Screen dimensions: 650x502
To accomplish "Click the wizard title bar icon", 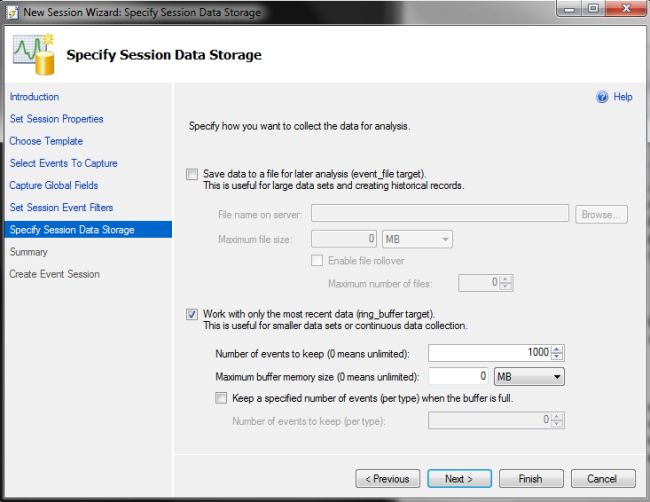I will (x=11, y=11).
